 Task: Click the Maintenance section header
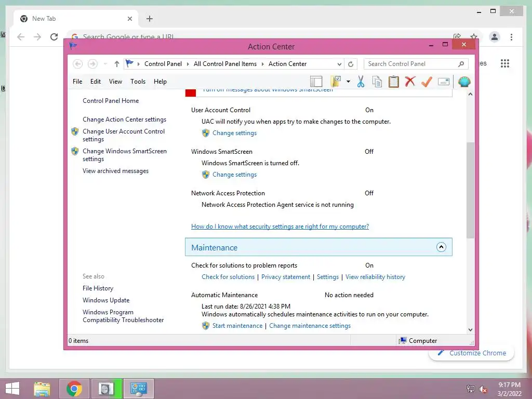pos(318,247)
